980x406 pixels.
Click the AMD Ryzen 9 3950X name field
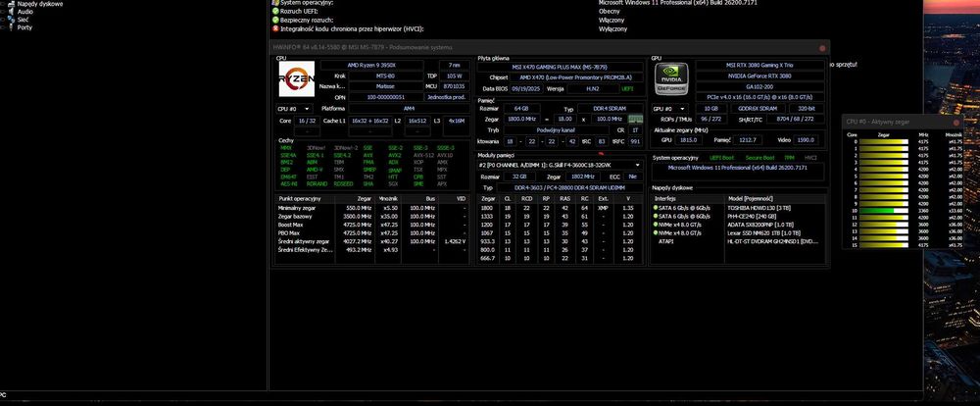[x=371, y=65]
